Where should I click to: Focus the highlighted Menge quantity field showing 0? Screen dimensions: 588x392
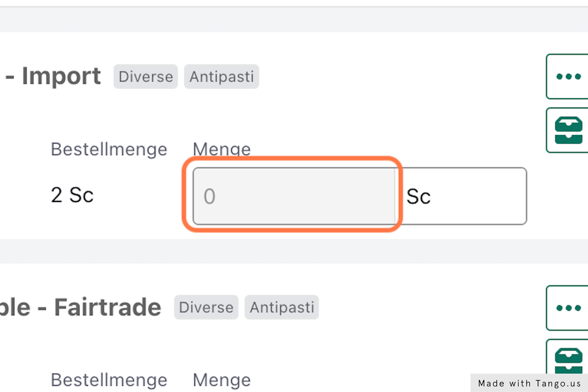pyautogui.click(x=294, y=196)
